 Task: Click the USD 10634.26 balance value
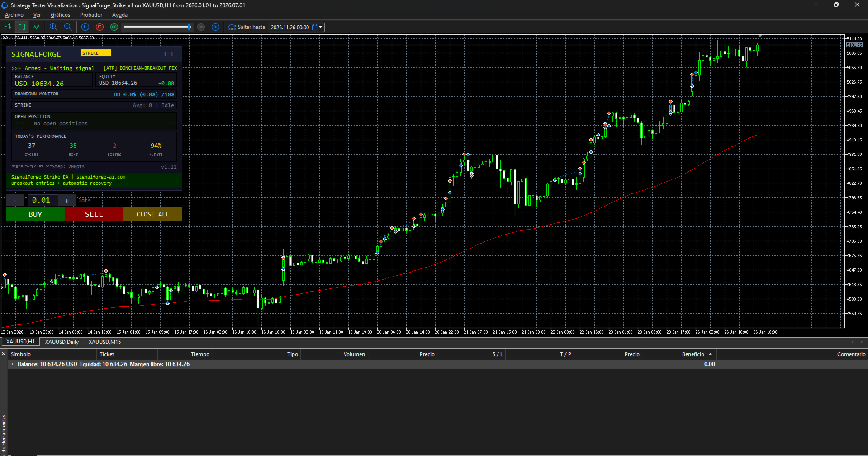39,84
